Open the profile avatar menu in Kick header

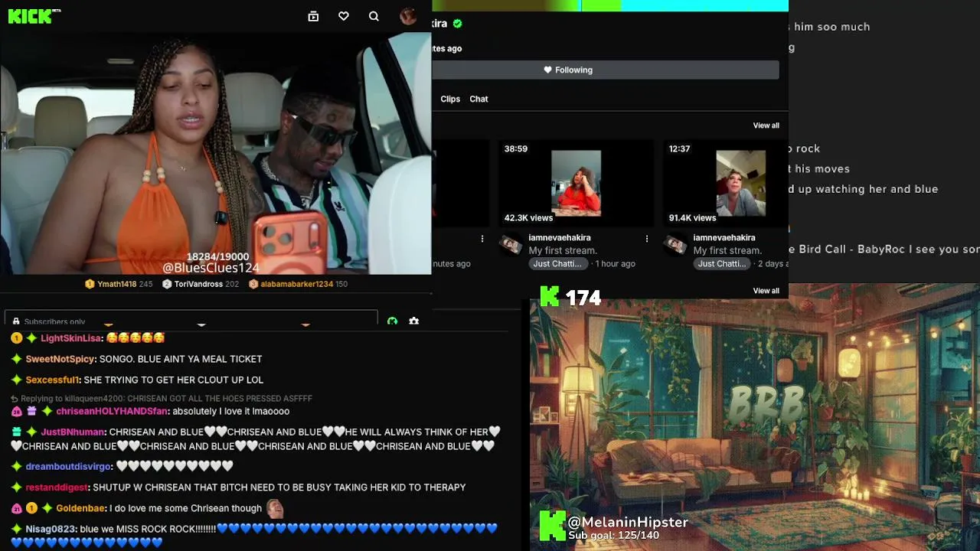pyautogui.click(x=408, y=16)
